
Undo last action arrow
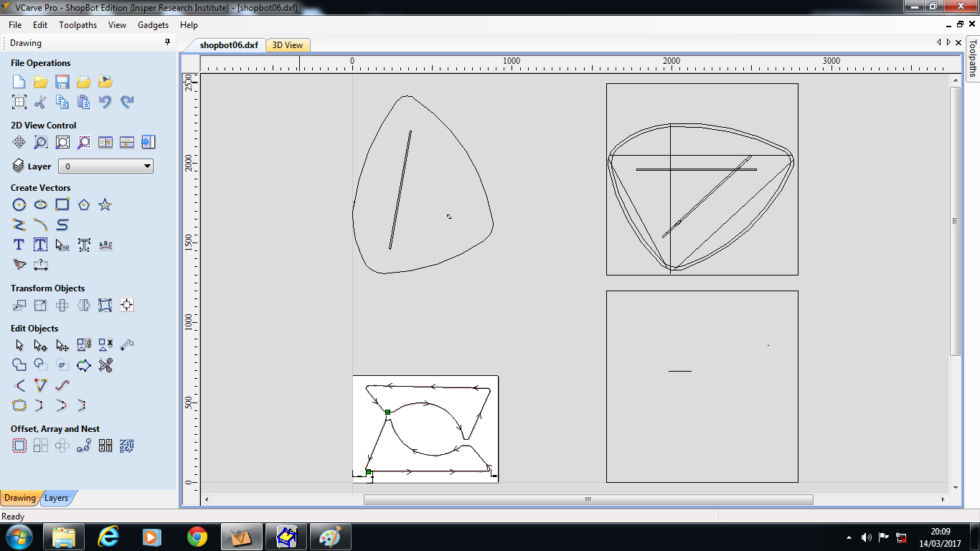point(105,102)
